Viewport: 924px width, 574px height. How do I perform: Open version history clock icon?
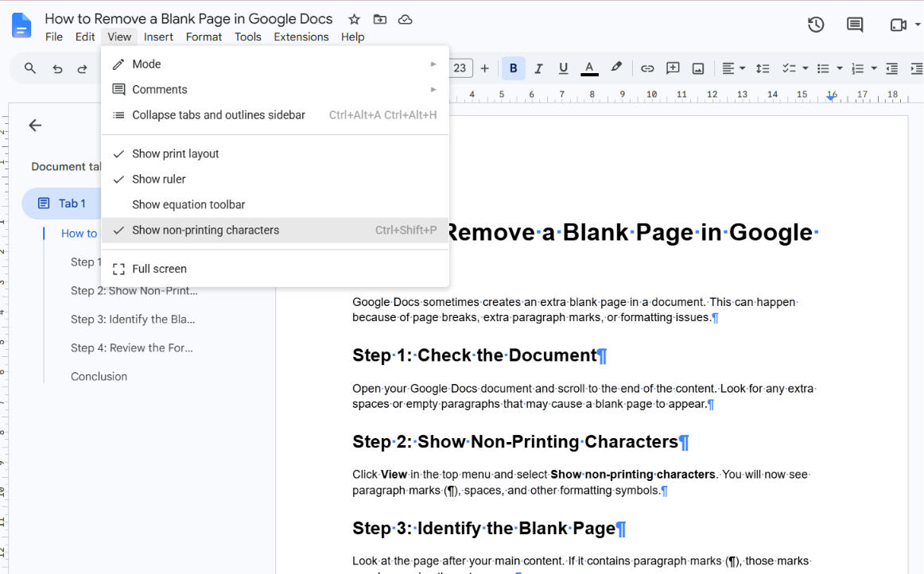coord(816,25)
